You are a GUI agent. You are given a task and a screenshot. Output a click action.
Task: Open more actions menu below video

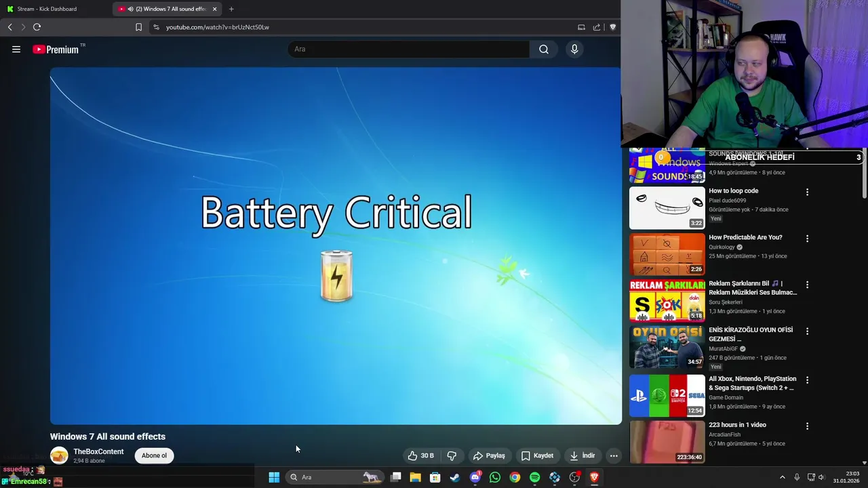tap(614, 455)
